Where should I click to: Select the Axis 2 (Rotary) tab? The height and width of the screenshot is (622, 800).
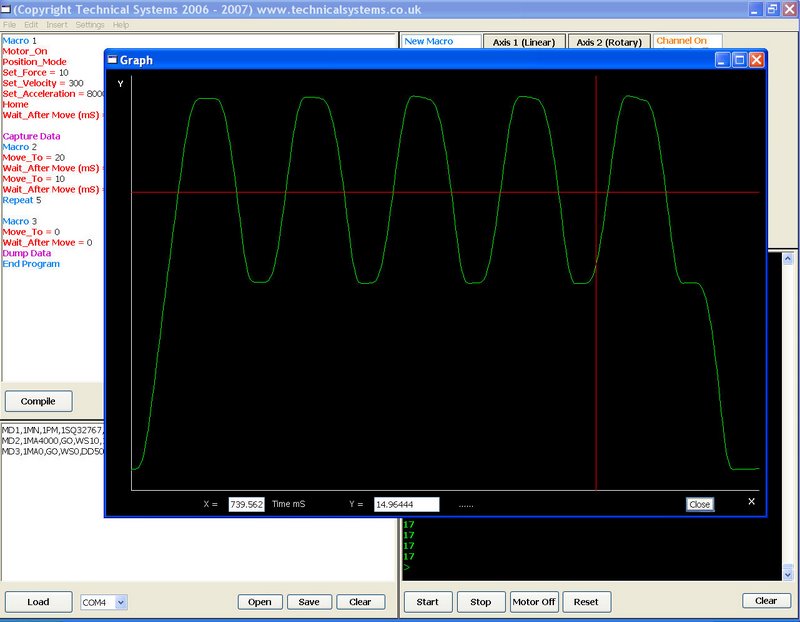[x=608, y=42]
